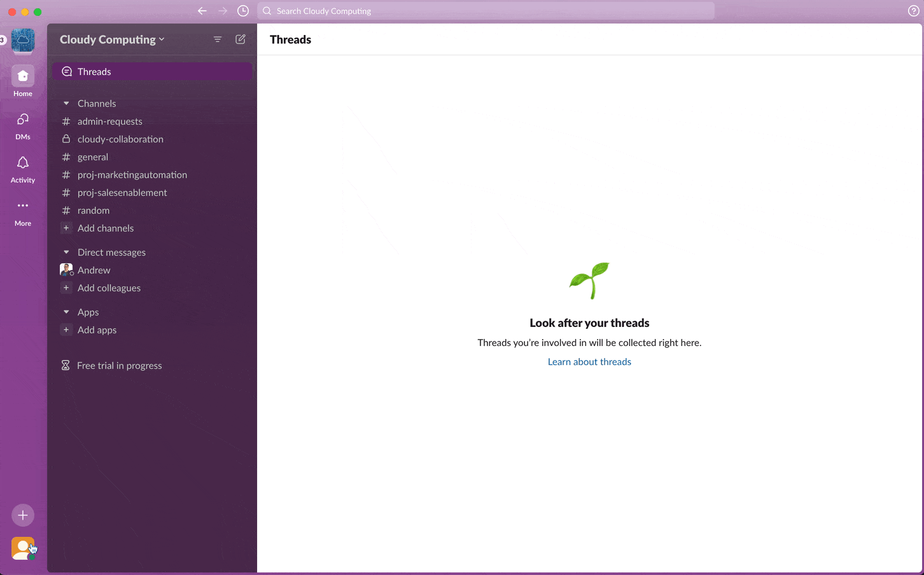Click the search Cloudy Computing field
924x575 pixels.
pos(486,11)
